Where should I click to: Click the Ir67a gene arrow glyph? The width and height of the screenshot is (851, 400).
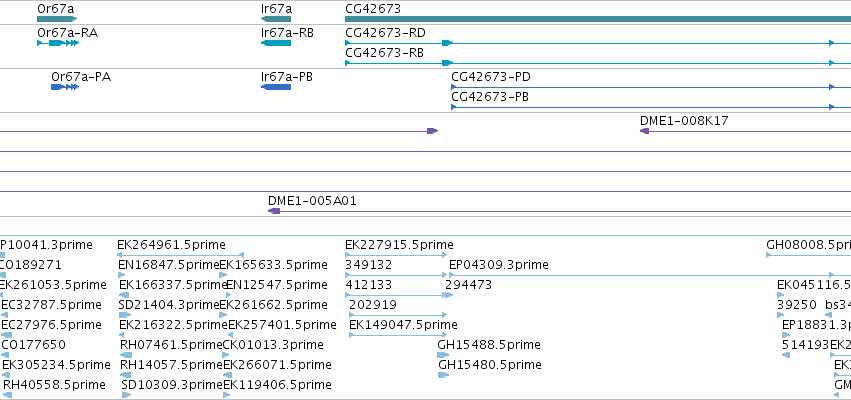pyautogui.click(x=276, y=19)
